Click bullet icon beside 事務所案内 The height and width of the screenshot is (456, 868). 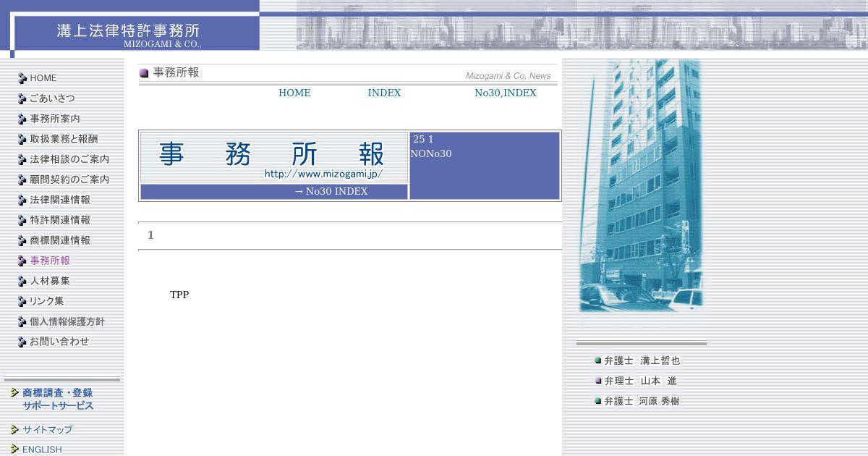click(x=22, y=119)
